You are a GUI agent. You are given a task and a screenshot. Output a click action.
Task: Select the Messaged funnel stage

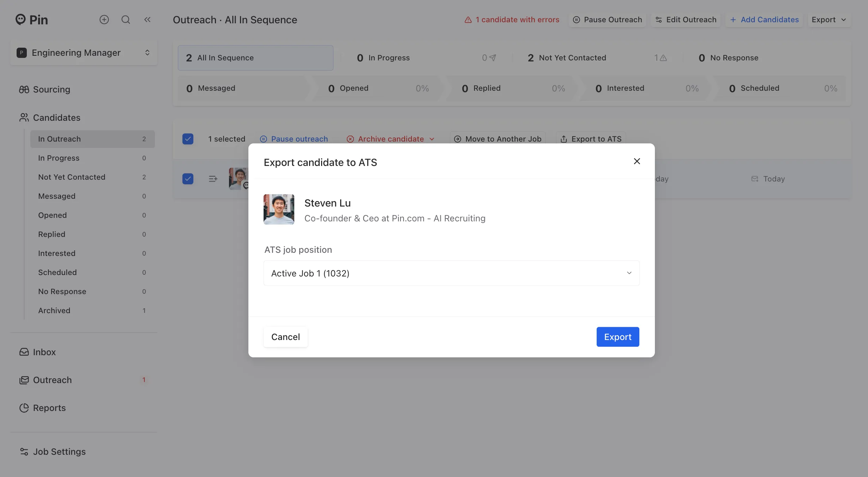[243, 88]
